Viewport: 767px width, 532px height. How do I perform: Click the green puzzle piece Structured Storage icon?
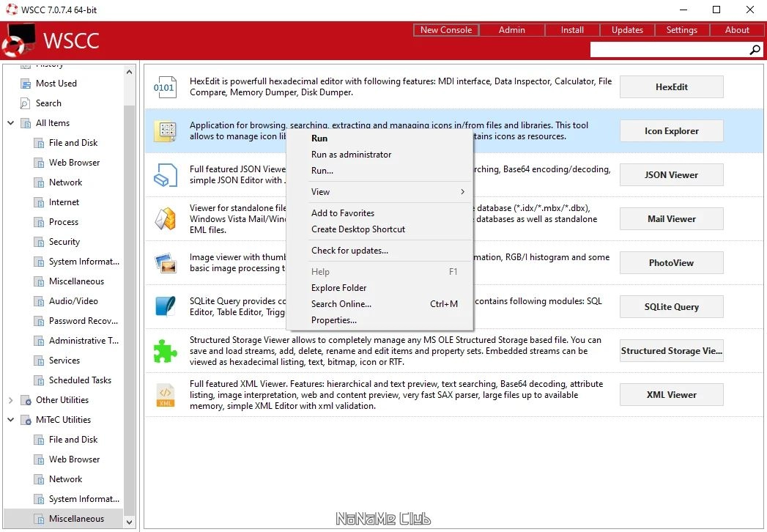[x=166, y=351]
